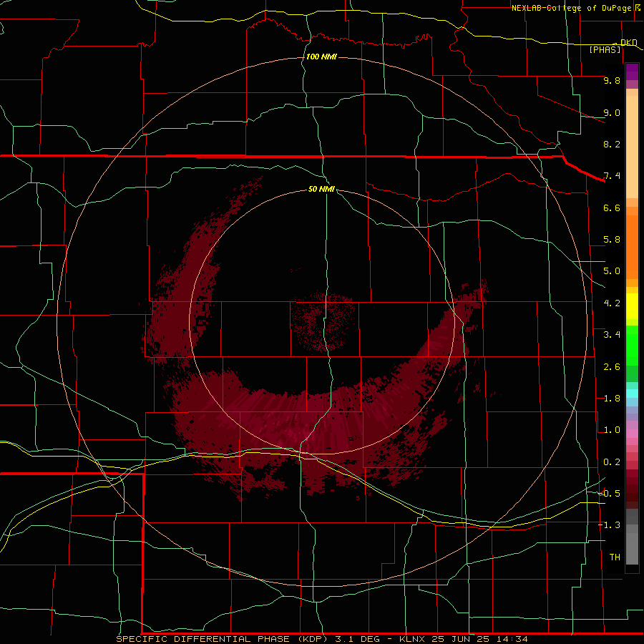Select the bright orange color bar segment

pos(632,248)
